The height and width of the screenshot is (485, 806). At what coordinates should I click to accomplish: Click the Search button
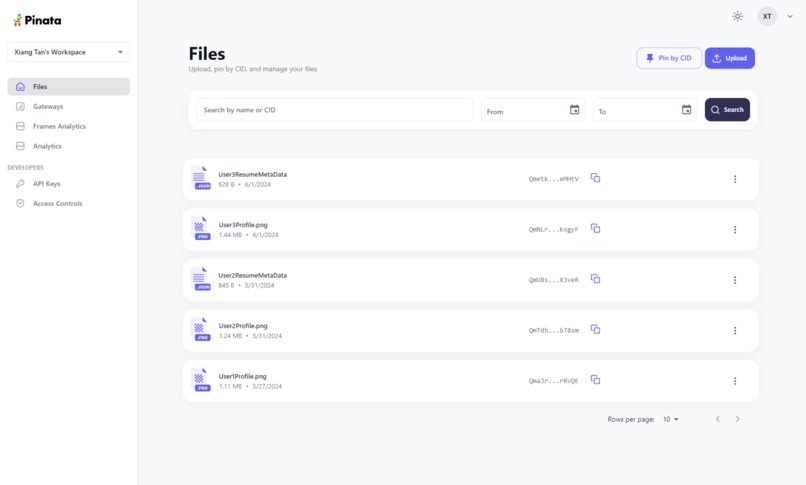727,109
